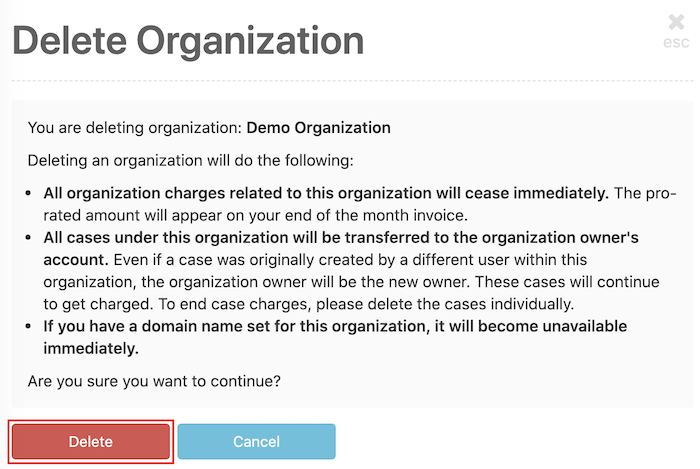Click the bullet marker beside 'All cases'
The image size is (700, 469).
click(x=33, y=238)
